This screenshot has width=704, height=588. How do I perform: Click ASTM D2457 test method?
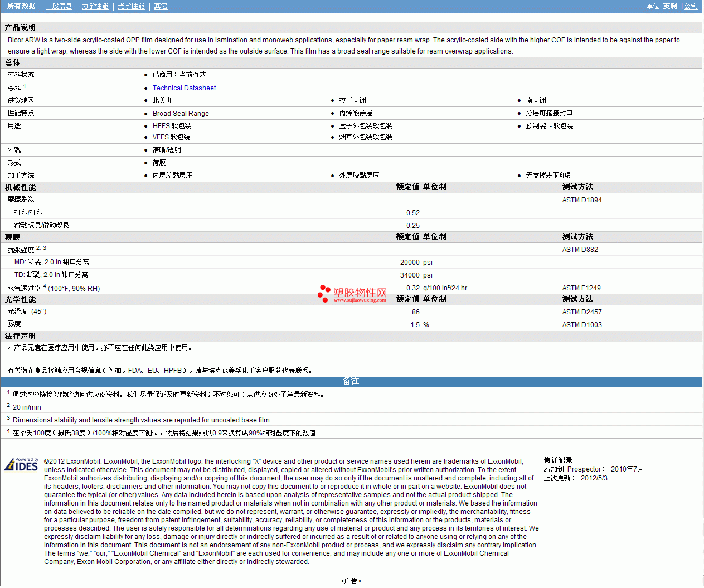pos(582,312)
